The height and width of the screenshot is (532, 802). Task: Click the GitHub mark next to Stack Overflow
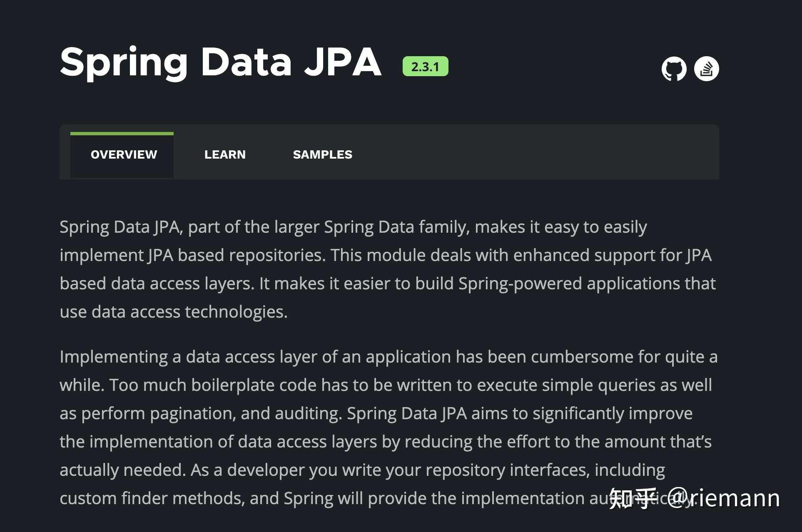pyautogui.click(x=675, y=68)
